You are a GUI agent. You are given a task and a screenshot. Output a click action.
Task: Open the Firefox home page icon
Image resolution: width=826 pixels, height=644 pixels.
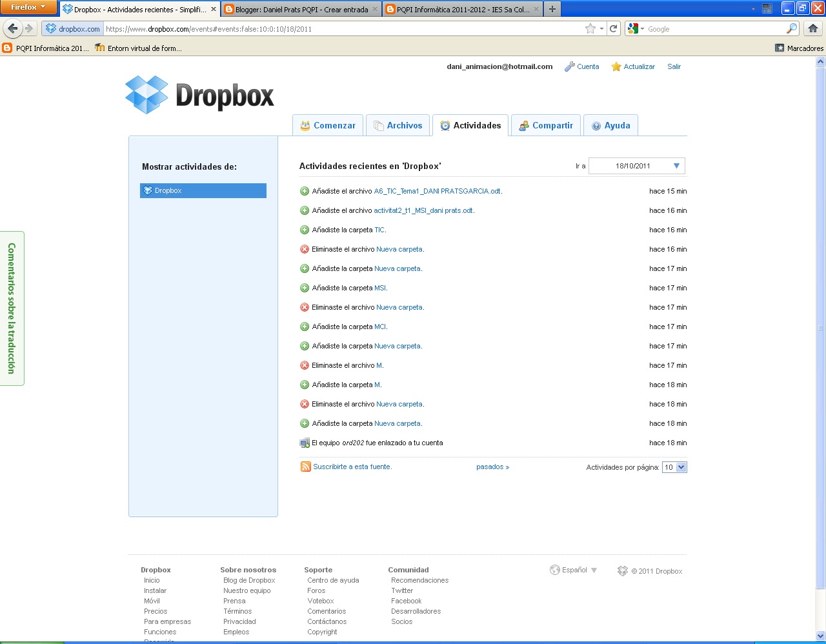click(x=813, y=28)
